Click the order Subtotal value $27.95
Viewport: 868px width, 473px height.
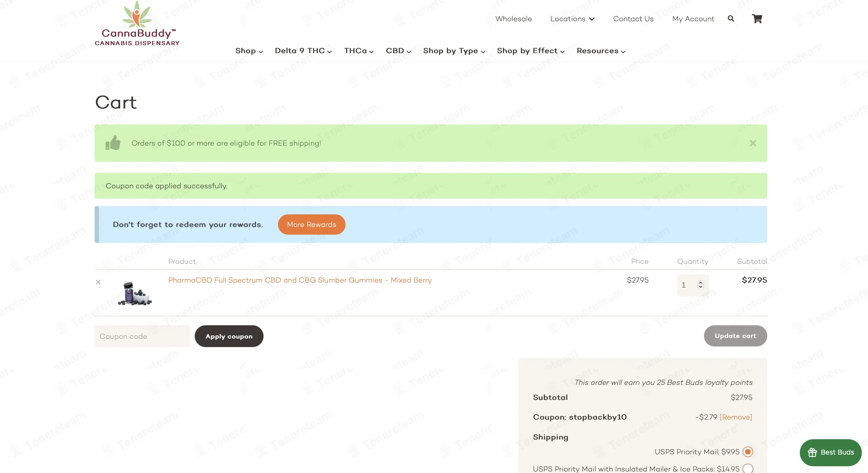(x=741, y=397)
